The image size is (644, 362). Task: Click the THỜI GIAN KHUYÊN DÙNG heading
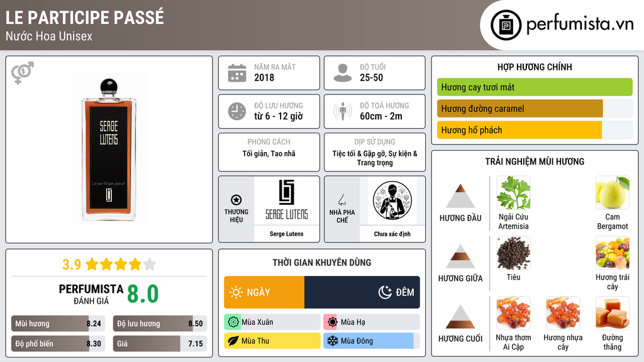coord(322,263)
